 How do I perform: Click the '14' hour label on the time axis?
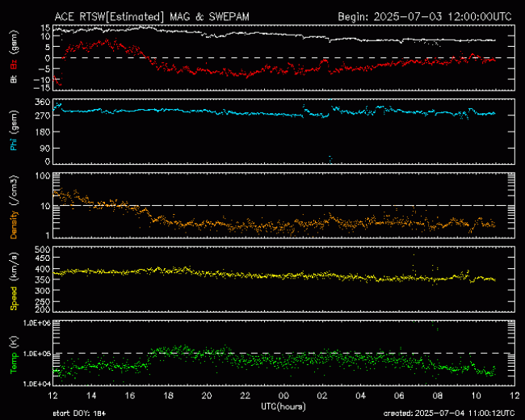[91, 396]
